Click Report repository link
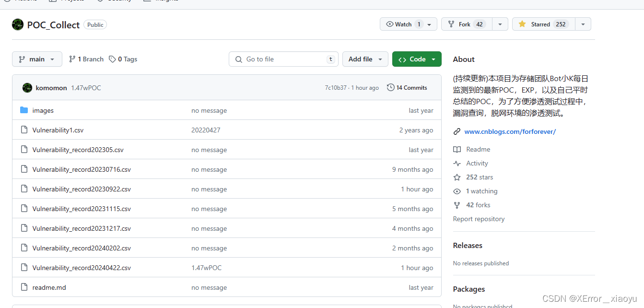644x308 pixels. (x=479, y=219)
